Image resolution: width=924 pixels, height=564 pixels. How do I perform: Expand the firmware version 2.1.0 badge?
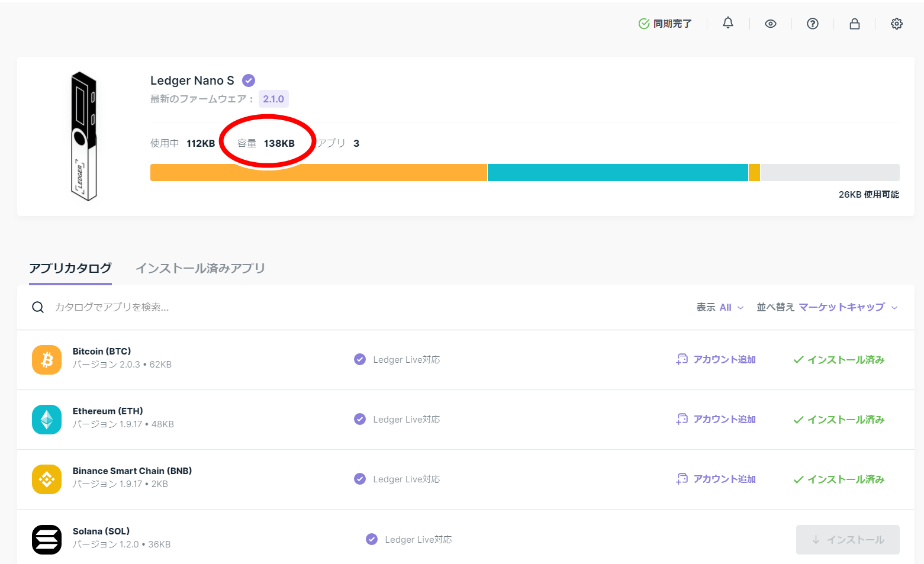[273, 98]
